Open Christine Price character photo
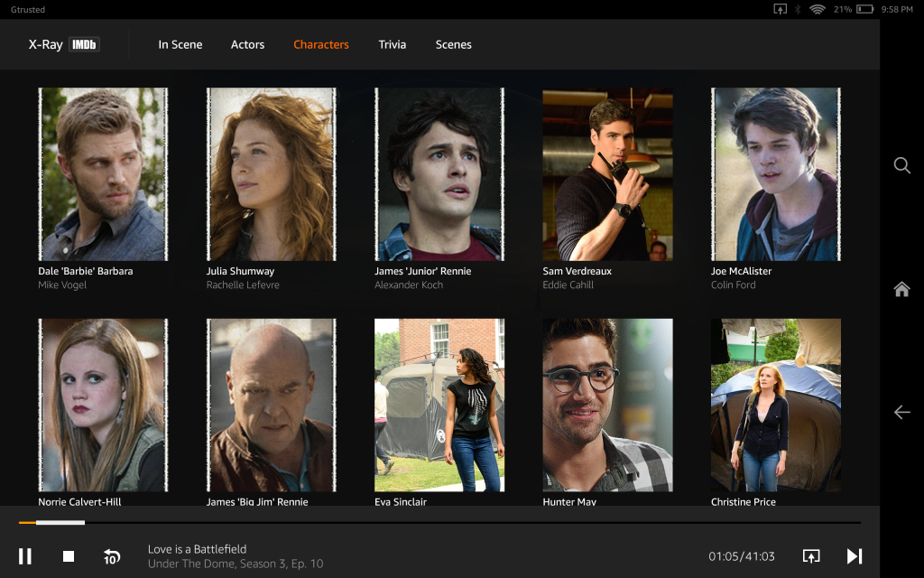 point(775,406)
